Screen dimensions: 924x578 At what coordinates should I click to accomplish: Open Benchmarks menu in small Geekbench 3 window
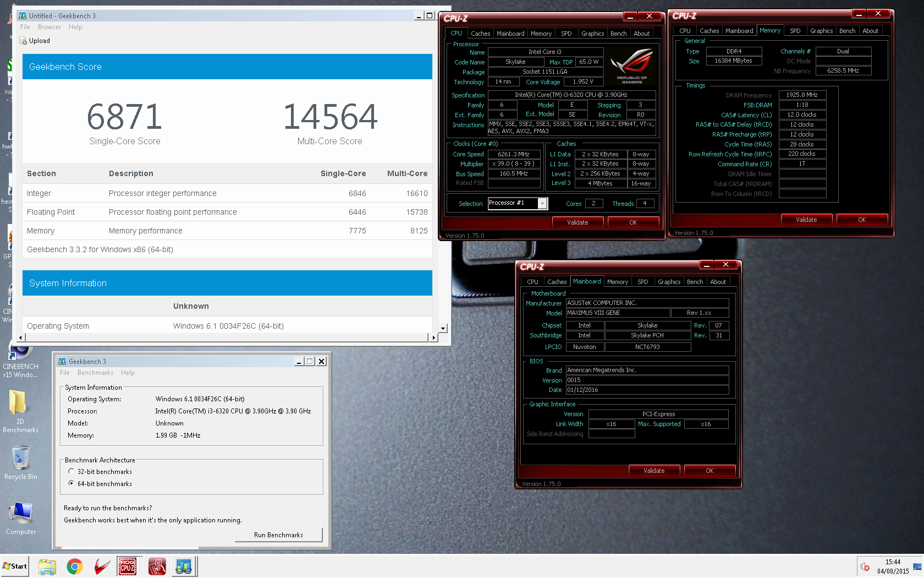95,373
